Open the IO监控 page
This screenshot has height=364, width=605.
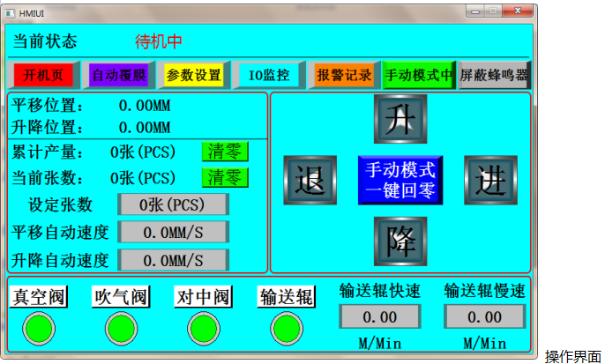pyautogui.click(x=269, y=75)
